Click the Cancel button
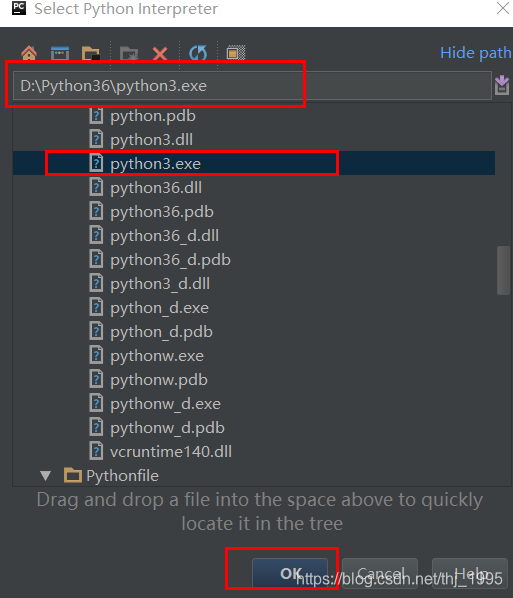 [x=380, y=573]
